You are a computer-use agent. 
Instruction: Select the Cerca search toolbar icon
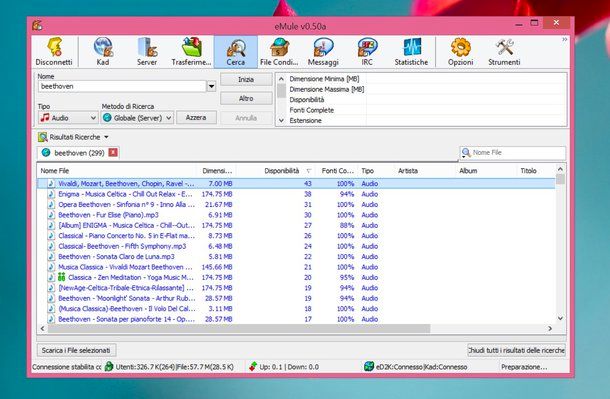click(236, 51)
